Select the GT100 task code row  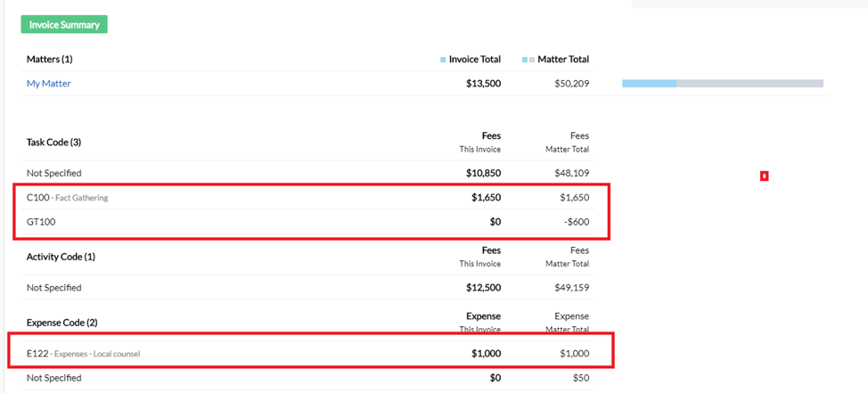click(41, 223)
